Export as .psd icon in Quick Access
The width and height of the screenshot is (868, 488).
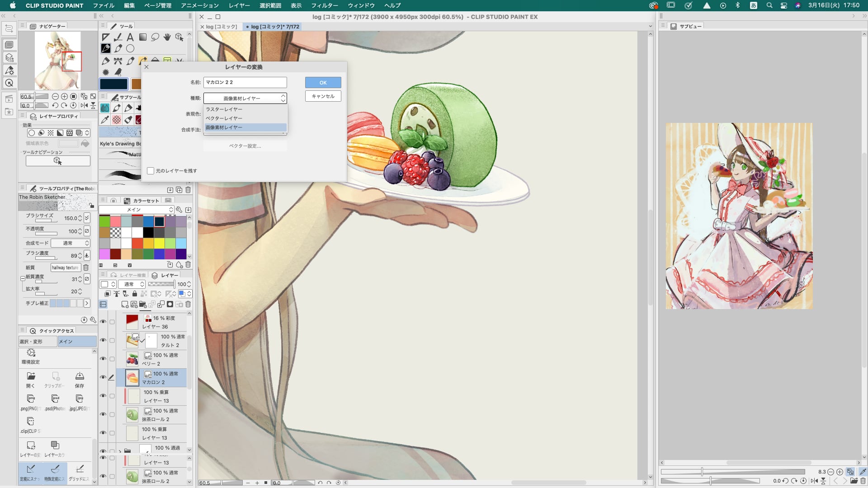tap(55, 399)
